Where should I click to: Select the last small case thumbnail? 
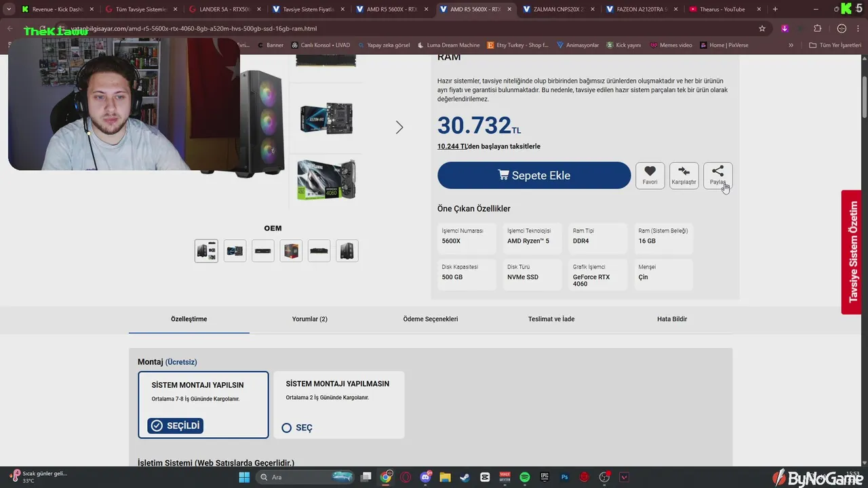pyautogui.click(x=347, y=251)
